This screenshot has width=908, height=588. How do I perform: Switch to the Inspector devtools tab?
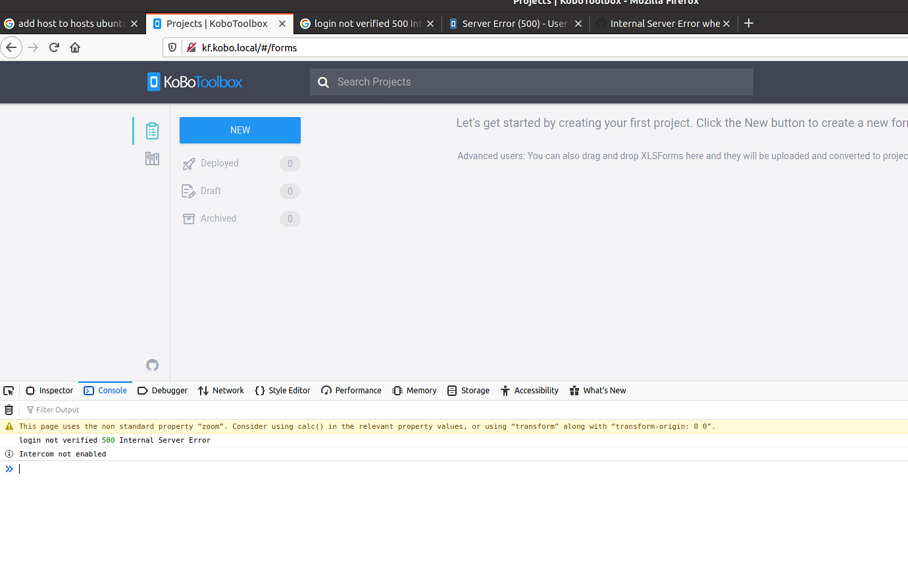pyautogui.click(x=49, y=390)
